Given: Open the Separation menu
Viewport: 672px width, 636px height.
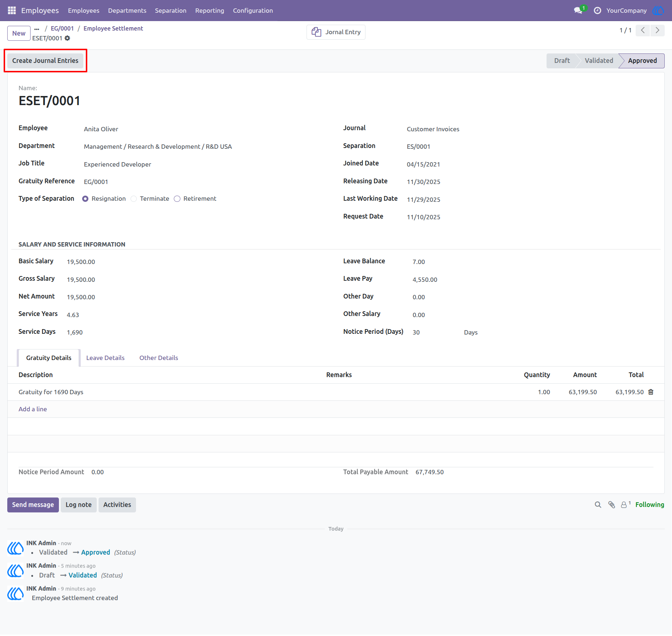Looking at the screenshot, I should [171, 11].
